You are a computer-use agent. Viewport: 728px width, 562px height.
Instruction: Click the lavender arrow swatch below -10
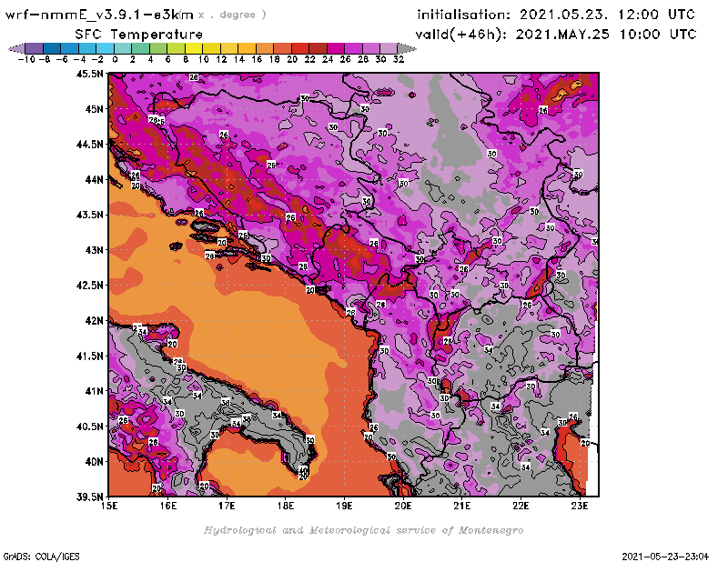(x=17, y=48)
